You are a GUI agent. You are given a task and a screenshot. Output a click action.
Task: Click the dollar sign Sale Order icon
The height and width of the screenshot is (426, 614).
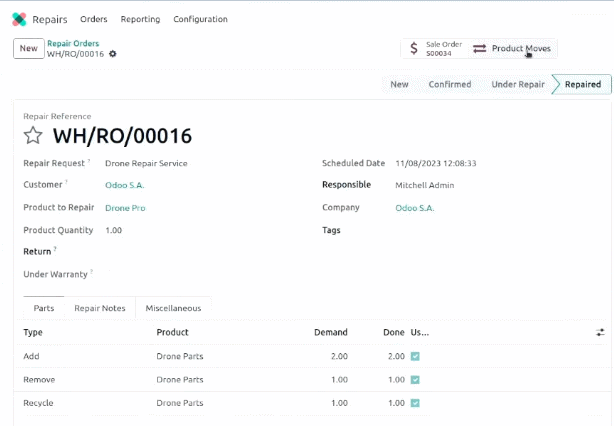pos(414,49)
